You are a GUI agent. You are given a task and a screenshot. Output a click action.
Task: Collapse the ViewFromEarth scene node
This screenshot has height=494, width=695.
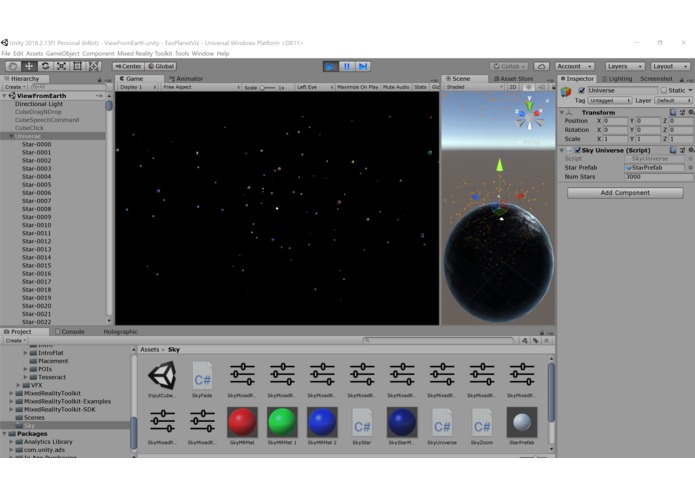pyautogui.click(x=4, y=96)
